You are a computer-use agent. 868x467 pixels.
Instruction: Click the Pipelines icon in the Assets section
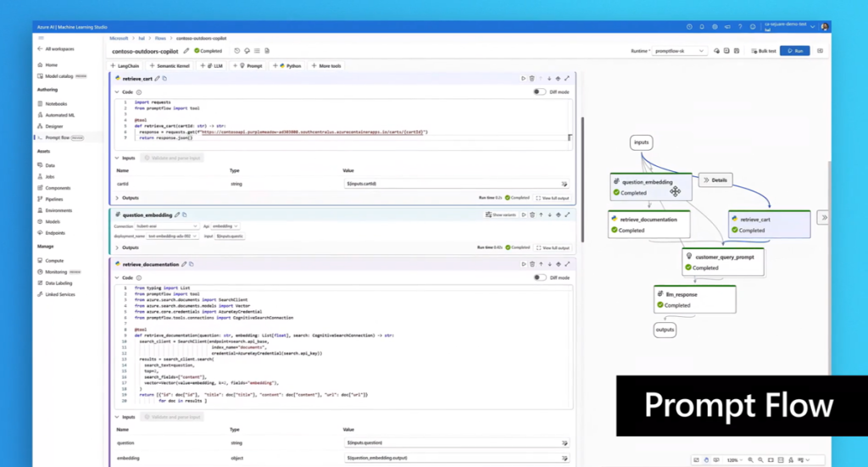(40, 198)
